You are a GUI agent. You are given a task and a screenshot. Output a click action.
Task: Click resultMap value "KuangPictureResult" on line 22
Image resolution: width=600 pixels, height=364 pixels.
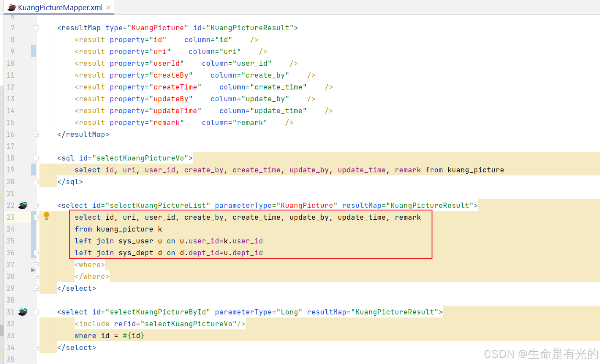[x=429, y=205]
